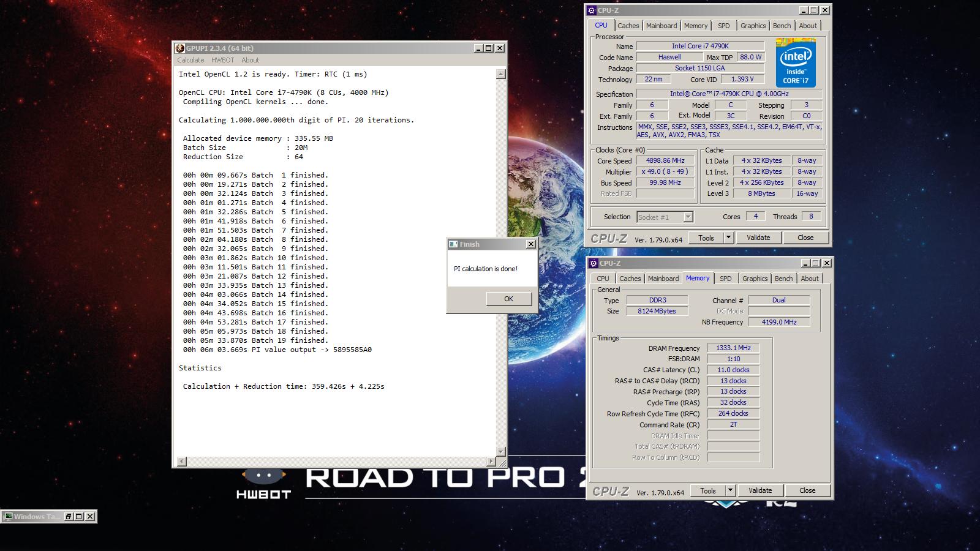
Task: Switch to Mainboard tab in lower CPU-Z
Action: tap(663, 279)
